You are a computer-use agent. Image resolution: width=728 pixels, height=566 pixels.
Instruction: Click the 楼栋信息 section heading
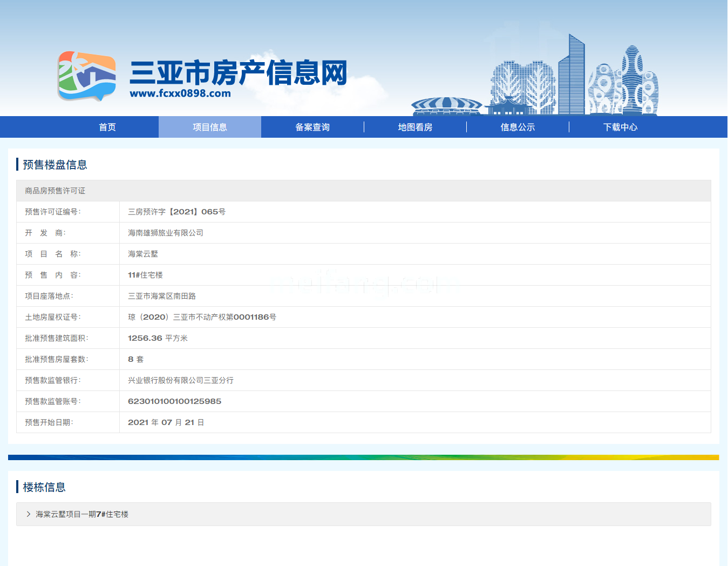point(44,487)
